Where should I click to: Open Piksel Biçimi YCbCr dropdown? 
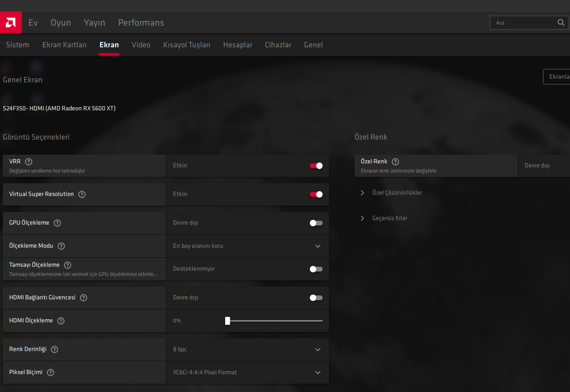(247, 373)
